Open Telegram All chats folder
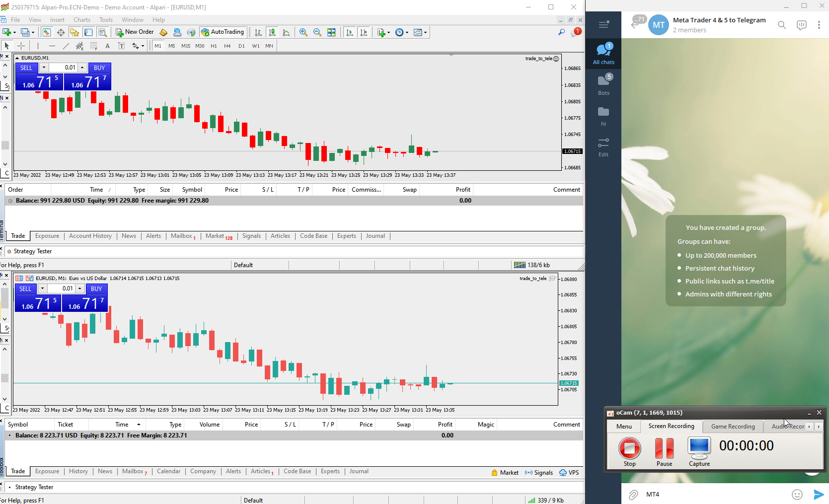This screenshot has width=829, height=504. pyautogui.click(x=603, y=54)
